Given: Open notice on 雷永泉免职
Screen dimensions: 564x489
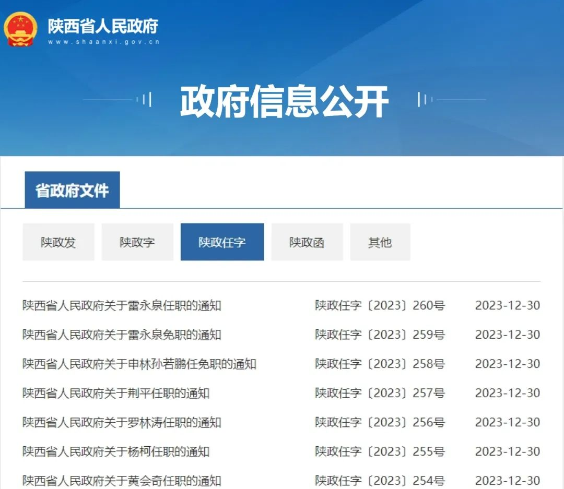Looking at the screenshot, I should 122,335.
